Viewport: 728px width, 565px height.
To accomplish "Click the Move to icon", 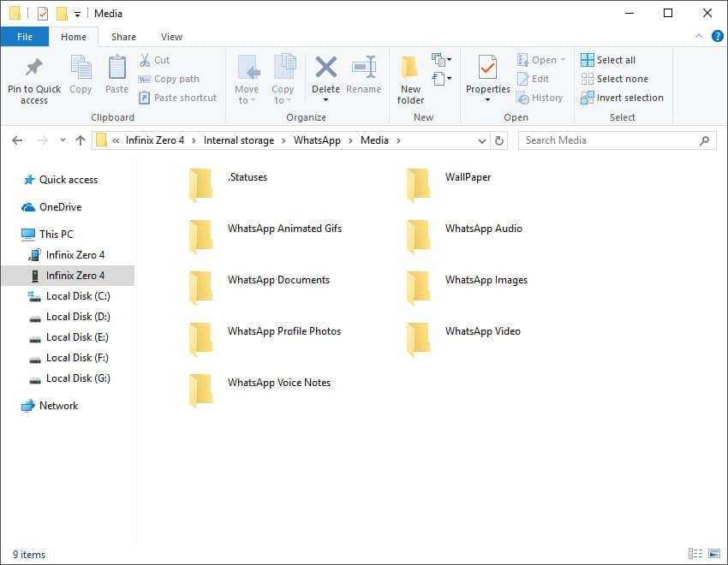I will (248, 67).
